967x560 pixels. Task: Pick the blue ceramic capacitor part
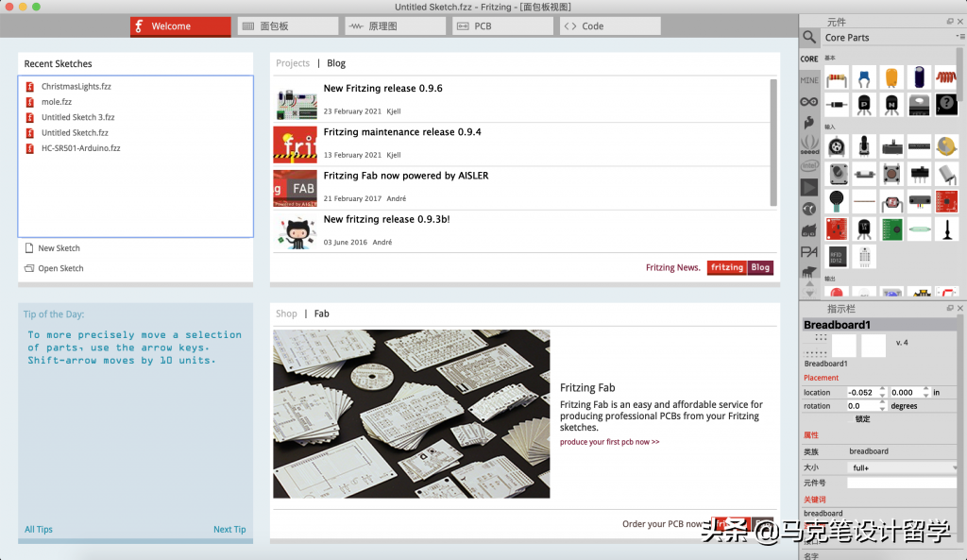[864, 77]
